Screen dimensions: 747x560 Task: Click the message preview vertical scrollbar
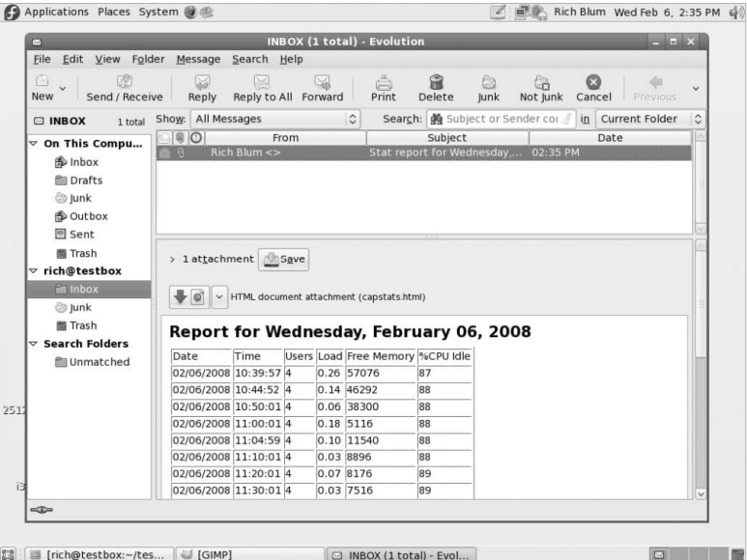tap(701, 369)
